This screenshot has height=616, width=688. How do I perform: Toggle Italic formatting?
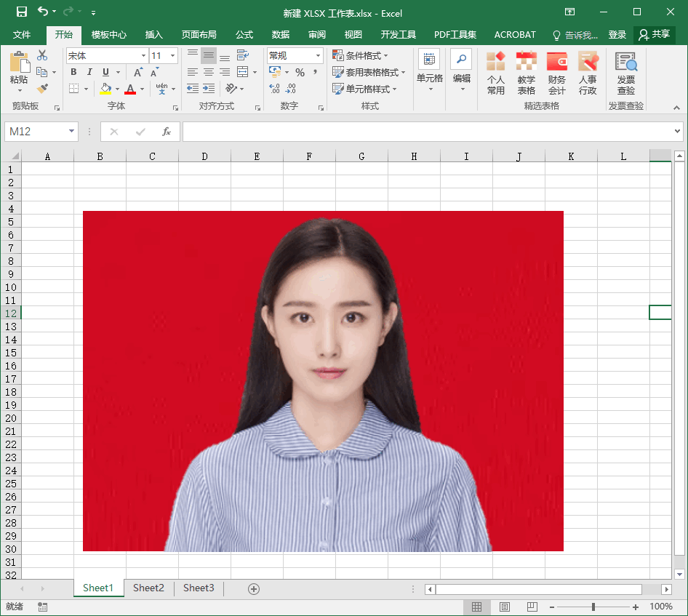click(89, 72)
